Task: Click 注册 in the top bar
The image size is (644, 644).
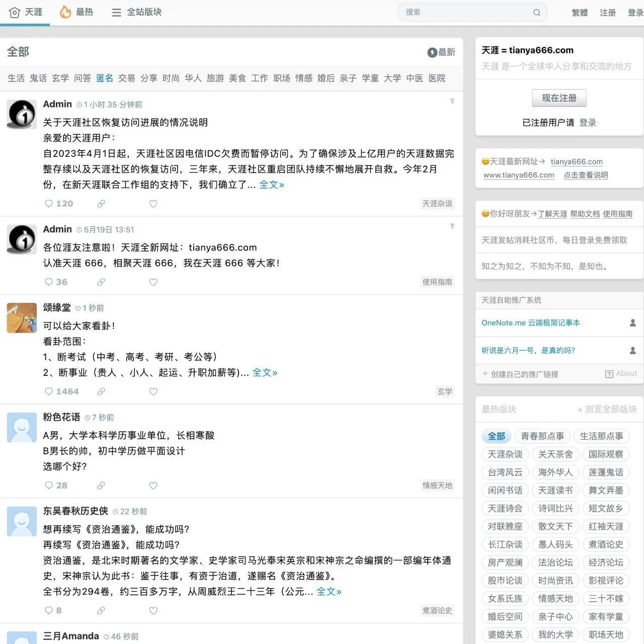Action: click(608, 13)
